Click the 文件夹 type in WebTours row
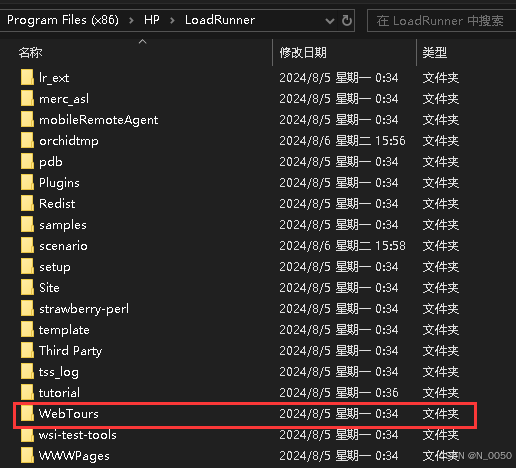The image size is (516, 468). click(441, 414)
